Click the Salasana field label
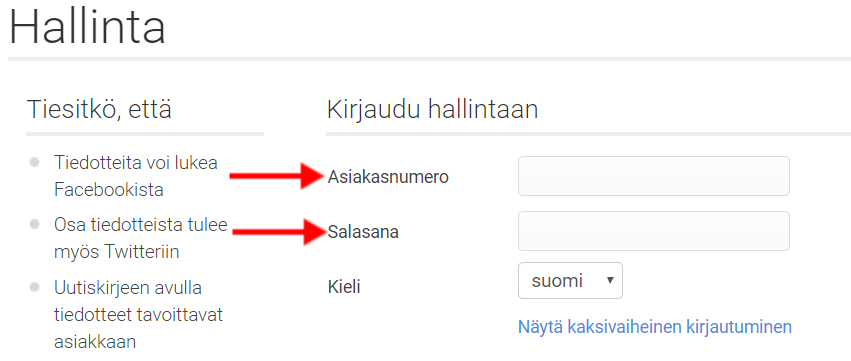The height and width of the screenshot is (361, 851). [363, 232]
